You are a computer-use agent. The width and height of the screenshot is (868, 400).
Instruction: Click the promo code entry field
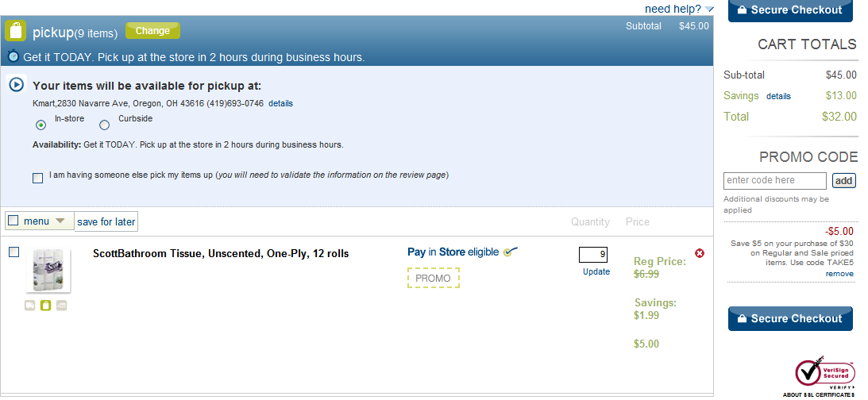775,180
